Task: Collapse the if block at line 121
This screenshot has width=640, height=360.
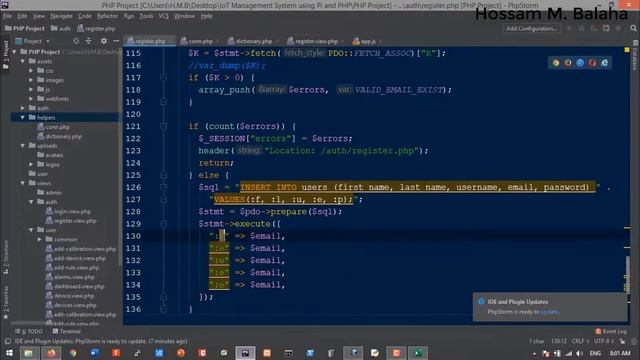Action: (x=164, y=127)
